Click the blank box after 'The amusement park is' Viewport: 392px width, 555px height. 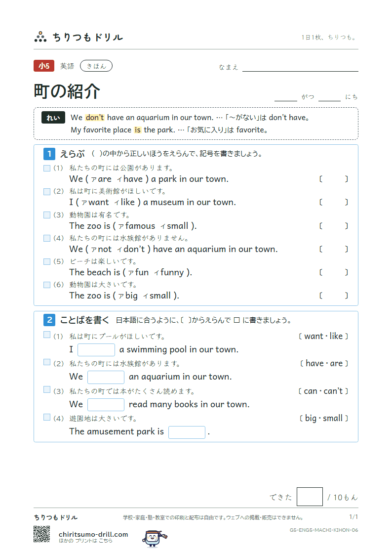coord(187,432)
